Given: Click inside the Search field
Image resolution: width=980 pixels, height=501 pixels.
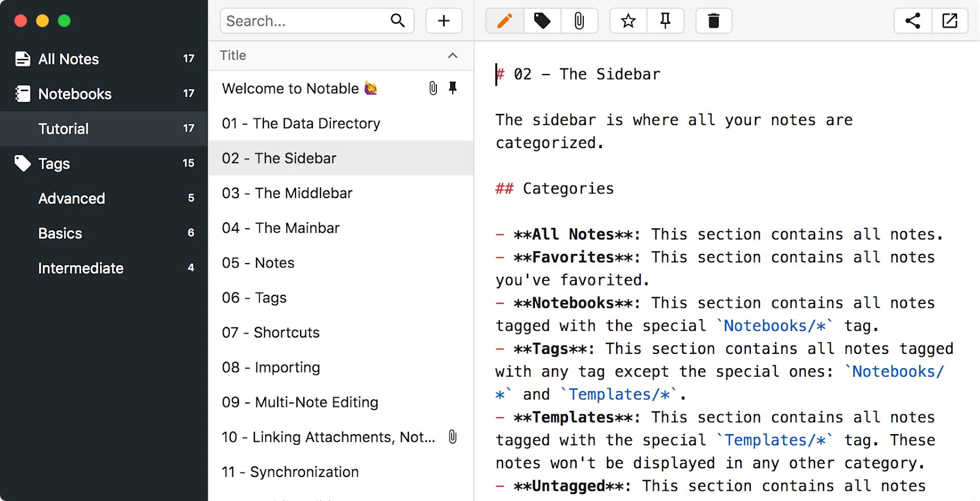Looking at the screenshot, I should (x=296, y=21).
